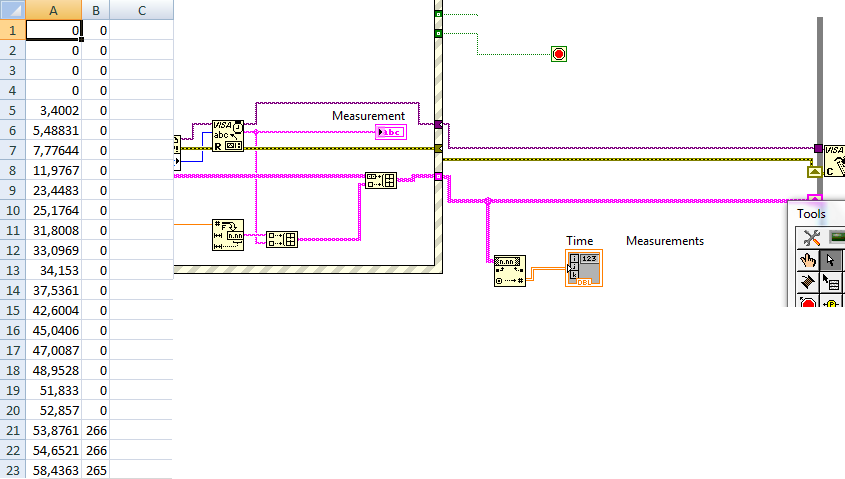
Task: Click cell containing 34,153
Action: point(53,270)
